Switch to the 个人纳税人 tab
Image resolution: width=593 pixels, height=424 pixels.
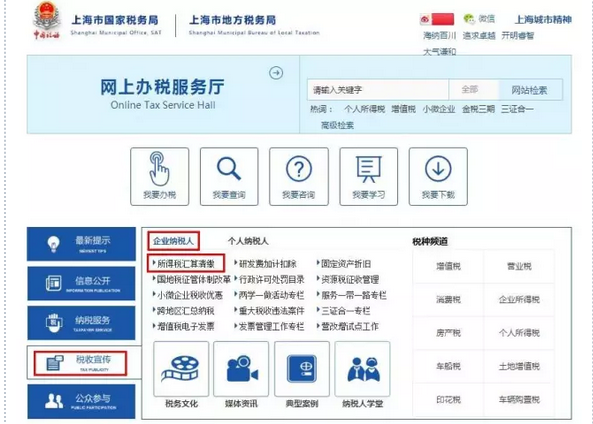(248, 241)
